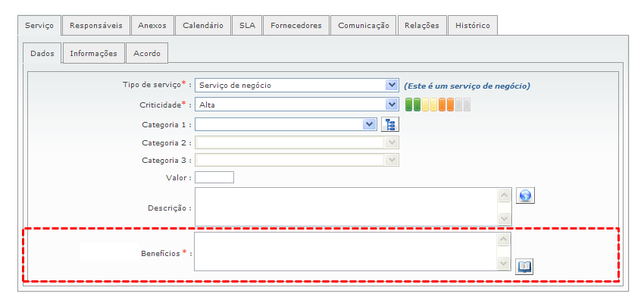Click the 'Benefícios' label
Viewport: 644px width, 300px height.
click(161, 254)
